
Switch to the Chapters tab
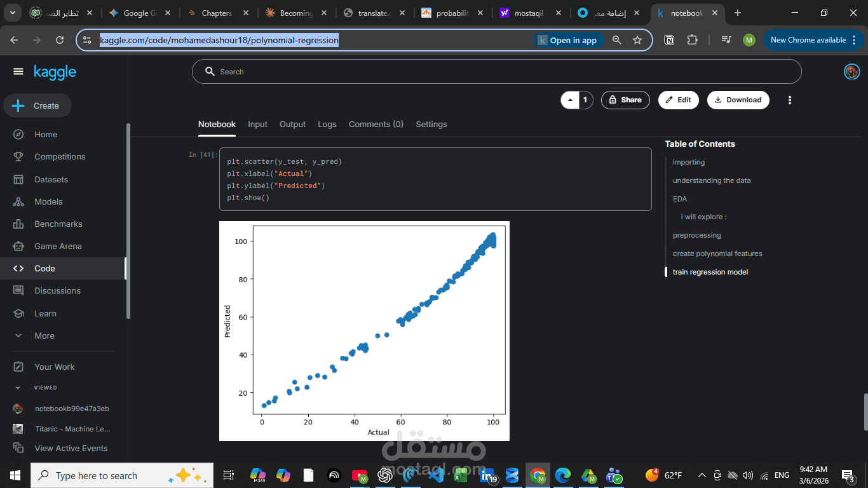216,13
